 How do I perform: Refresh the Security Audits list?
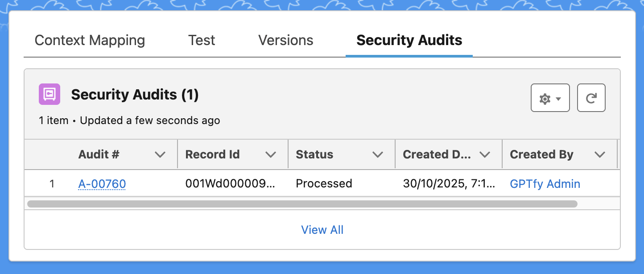[591, 98]
